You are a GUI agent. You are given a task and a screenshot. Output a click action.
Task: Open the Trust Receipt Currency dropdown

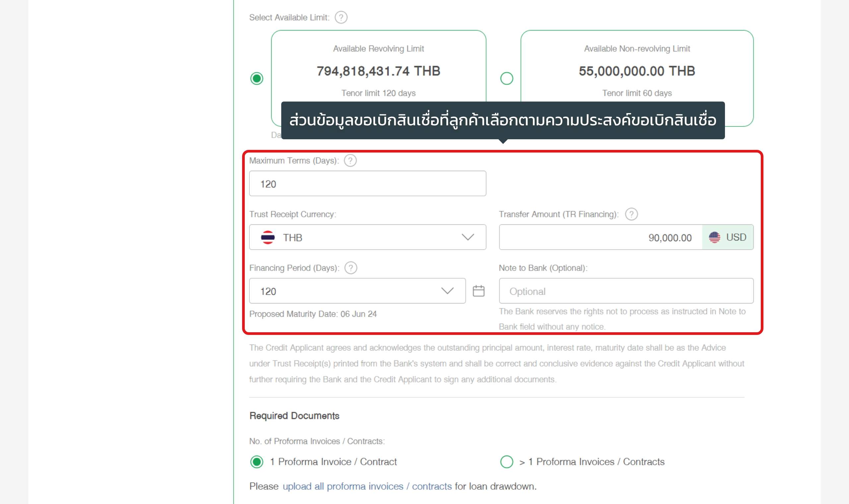[x=367, y=237]
